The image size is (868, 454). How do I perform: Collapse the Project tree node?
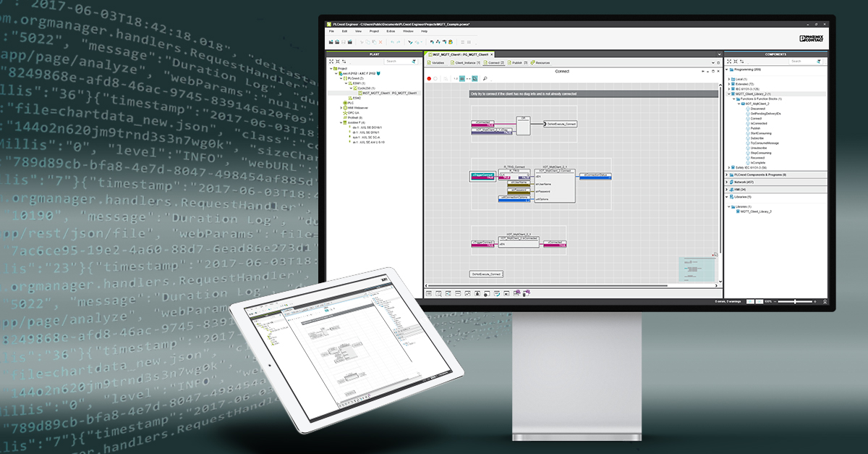[331, 68]
